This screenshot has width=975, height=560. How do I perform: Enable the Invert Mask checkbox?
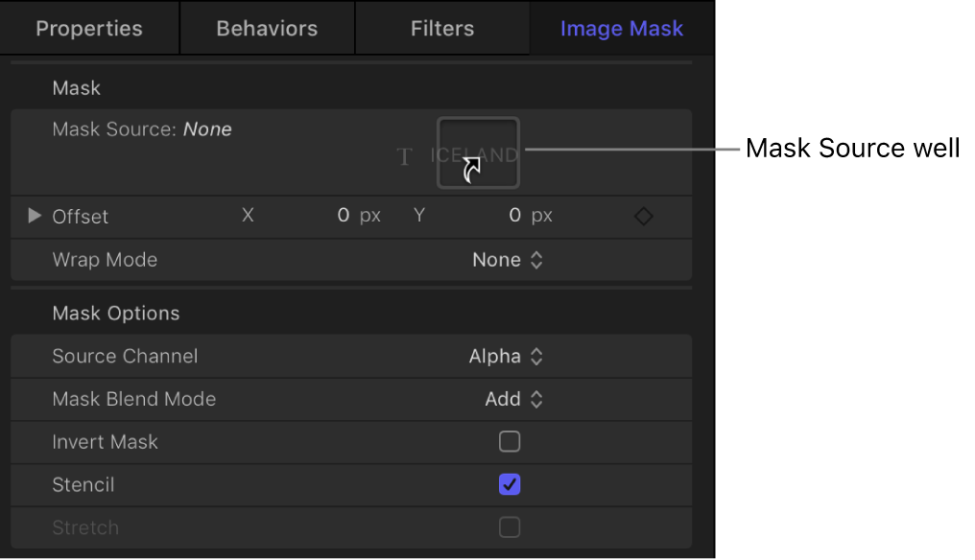[510, 441]
